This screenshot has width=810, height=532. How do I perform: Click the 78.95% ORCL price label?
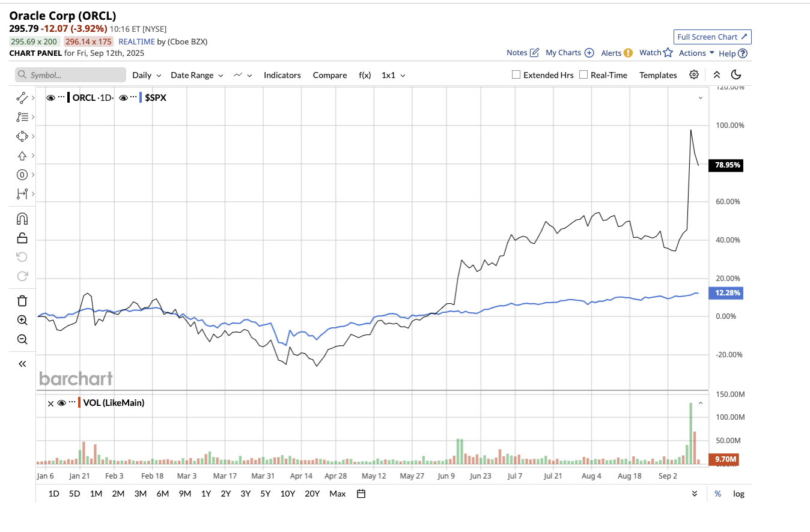[x=726, y=165]
